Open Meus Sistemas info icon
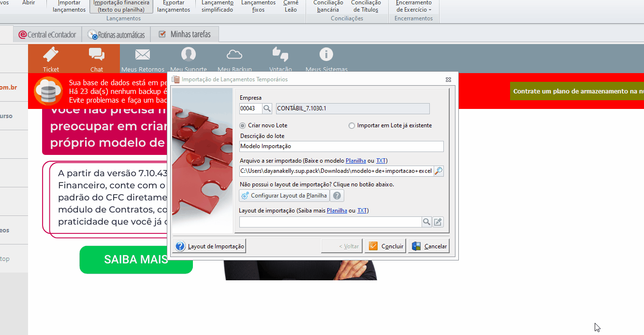Viewport: 644px width, 335px height. [x=326, y=54]
